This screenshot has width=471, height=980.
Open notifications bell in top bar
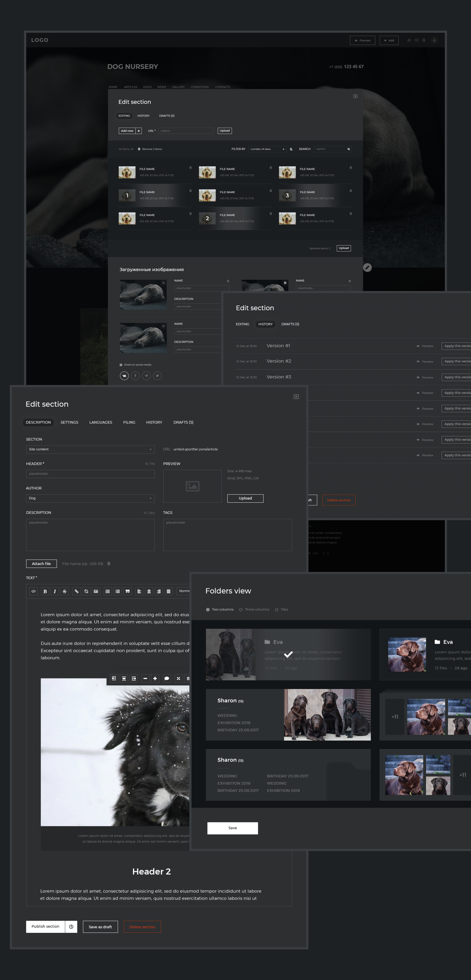pos(424,40)
